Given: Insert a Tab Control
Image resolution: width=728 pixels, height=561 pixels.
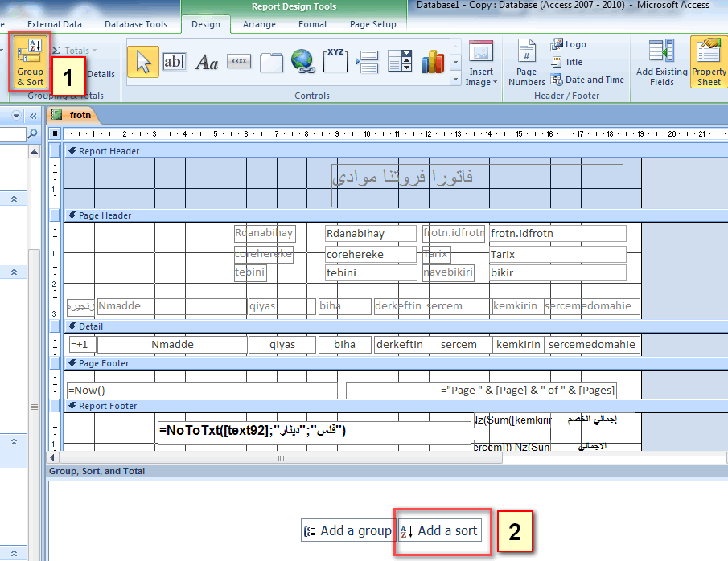Looking at the screenshot, I should point(271,62).
